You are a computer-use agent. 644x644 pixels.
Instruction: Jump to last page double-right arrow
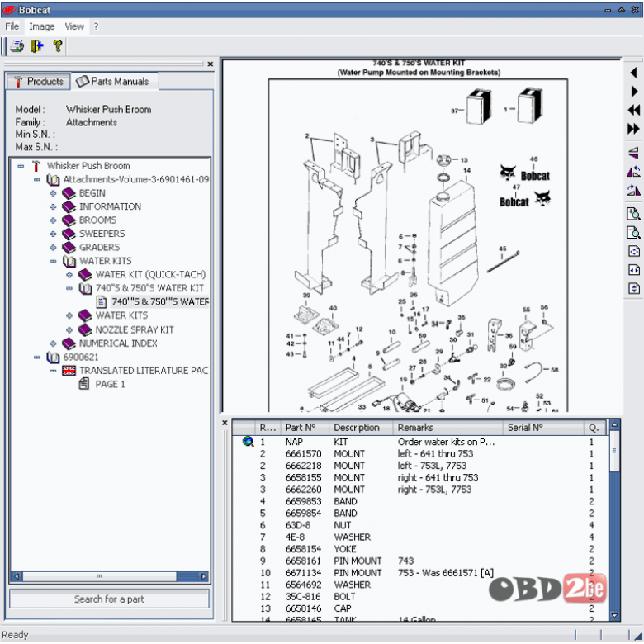pos(634,129)
